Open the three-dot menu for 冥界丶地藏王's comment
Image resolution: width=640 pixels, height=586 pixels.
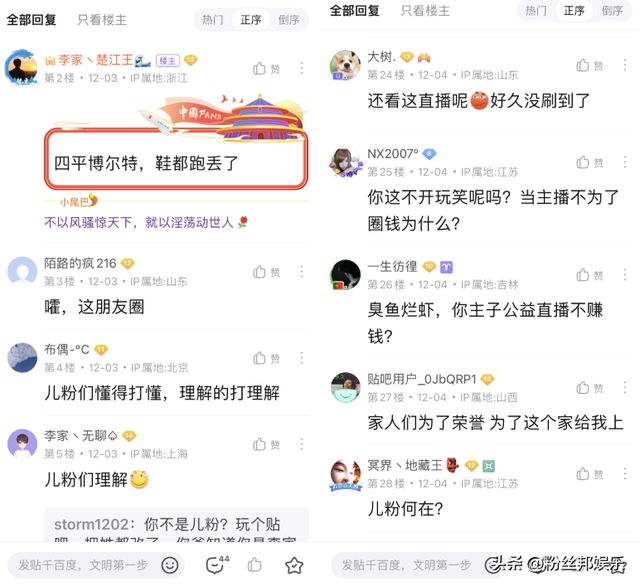625,474
